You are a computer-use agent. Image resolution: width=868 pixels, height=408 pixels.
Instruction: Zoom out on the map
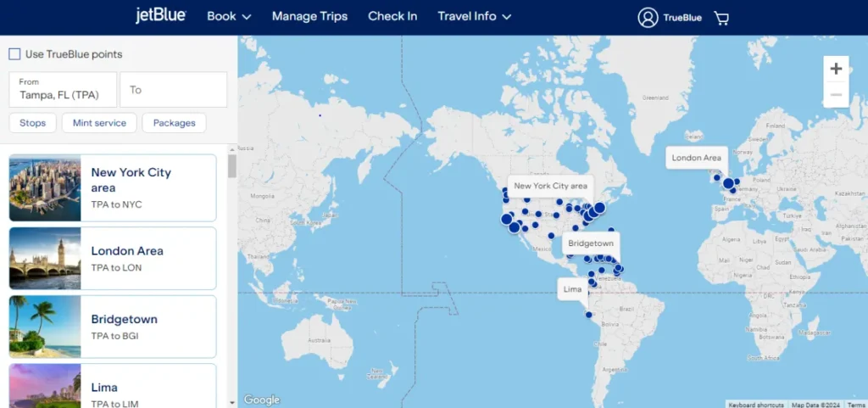836,95
